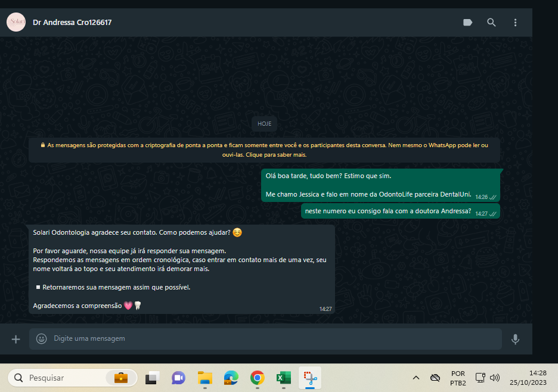Open the clock showing 14:28 25/10/2023
Screen dimensions: 558x392
point(528,378)
